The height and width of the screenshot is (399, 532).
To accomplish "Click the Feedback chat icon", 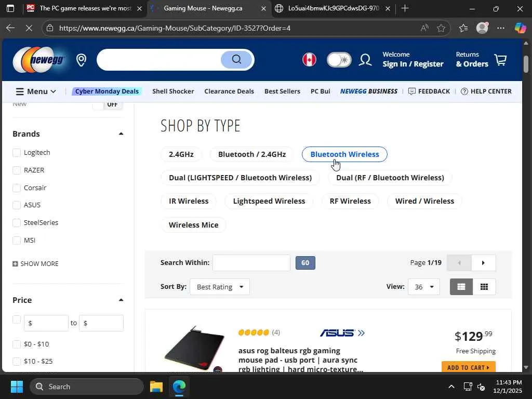I will click(x=411, y=91).
